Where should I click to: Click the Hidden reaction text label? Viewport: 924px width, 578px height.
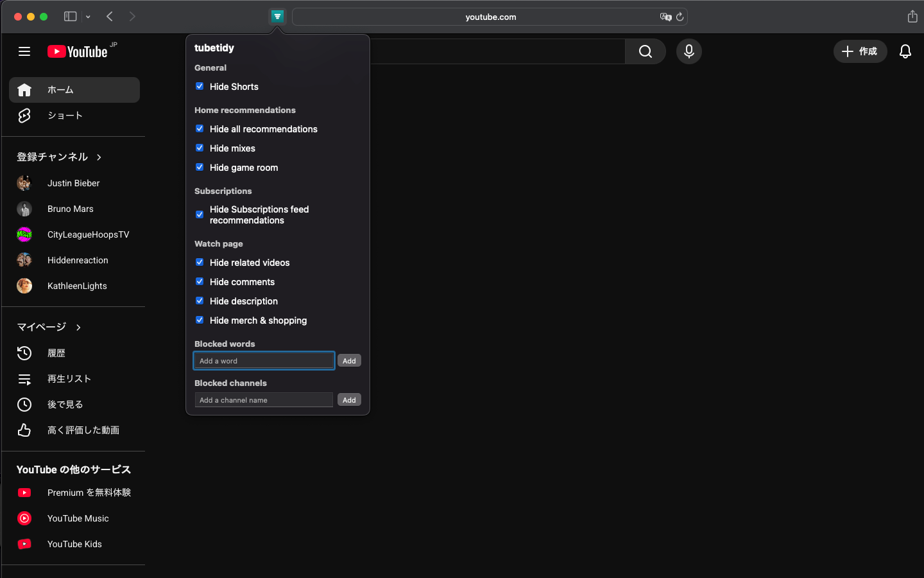78,260
